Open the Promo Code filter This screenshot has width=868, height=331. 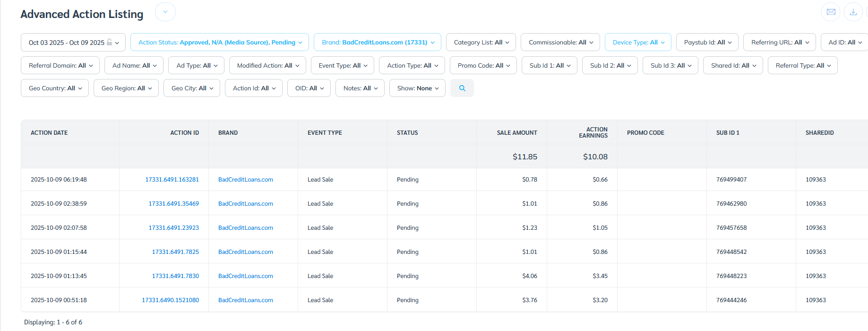[x=483, y=66]
